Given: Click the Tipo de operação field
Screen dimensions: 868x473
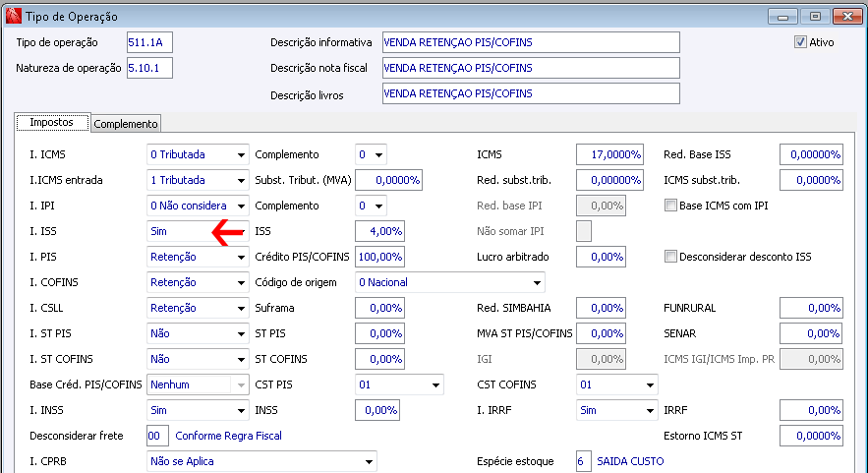Looking at the screenshot, I should tap(149, 42).
